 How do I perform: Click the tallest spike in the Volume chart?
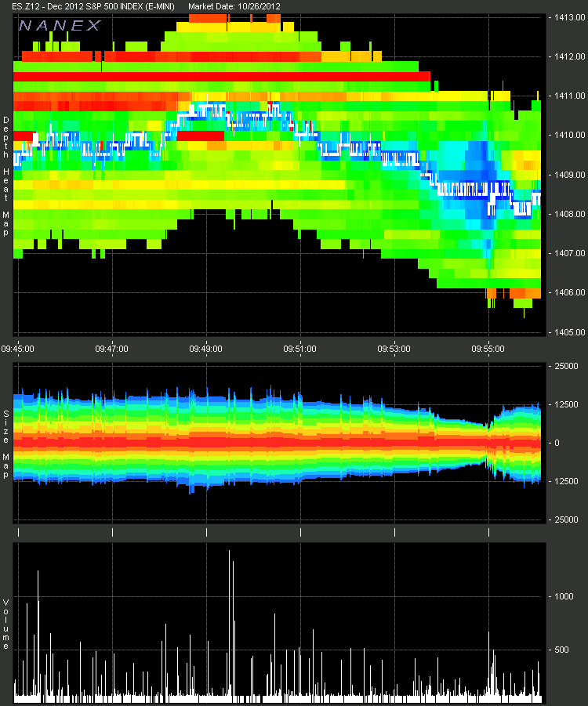[x=230, y=626]
